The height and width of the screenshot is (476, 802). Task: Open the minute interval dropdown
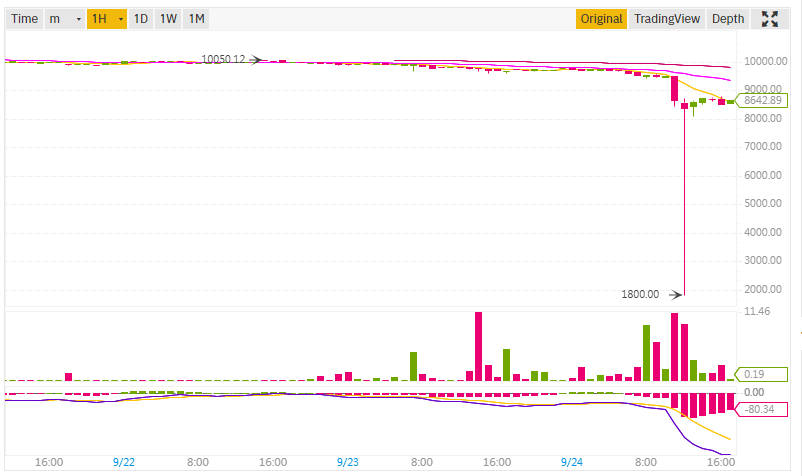click(x=65, y=19)
